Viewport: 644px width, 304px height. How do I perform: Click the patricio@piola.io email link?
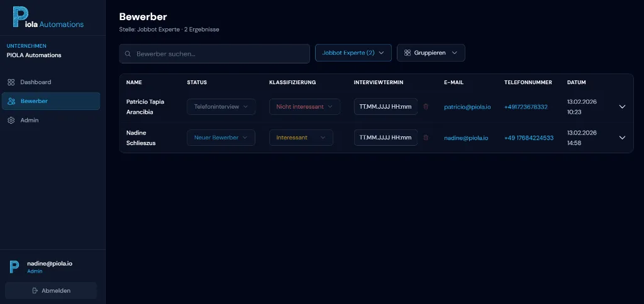point(465,107)
